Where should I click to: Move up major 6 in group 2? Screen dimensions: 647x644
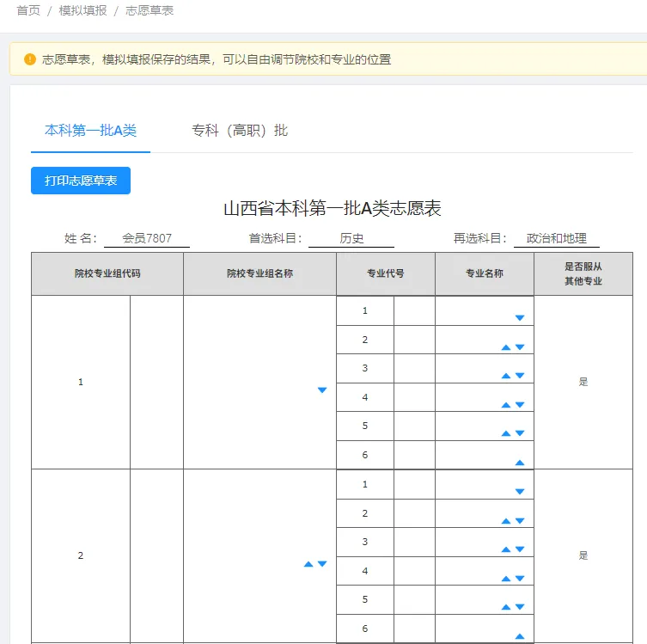[520, 636]
